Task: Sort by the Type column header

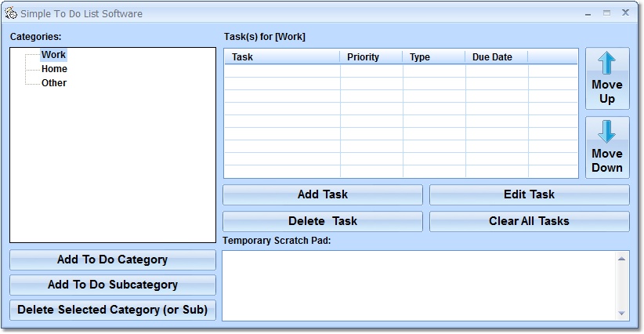Action: 434,57
